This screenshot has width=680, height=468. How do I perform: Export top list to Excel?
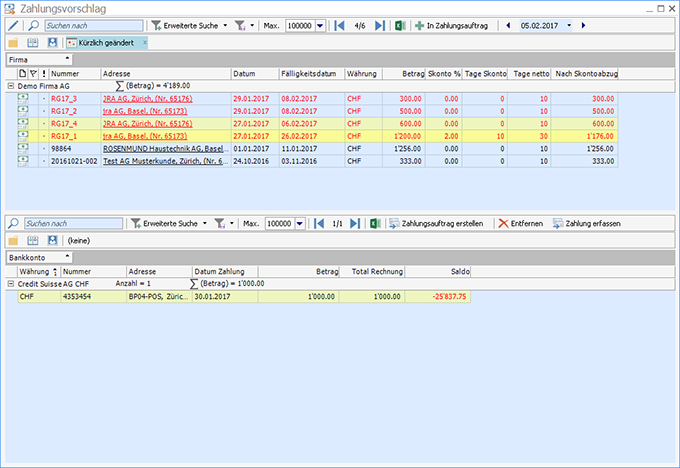(400, 26)
